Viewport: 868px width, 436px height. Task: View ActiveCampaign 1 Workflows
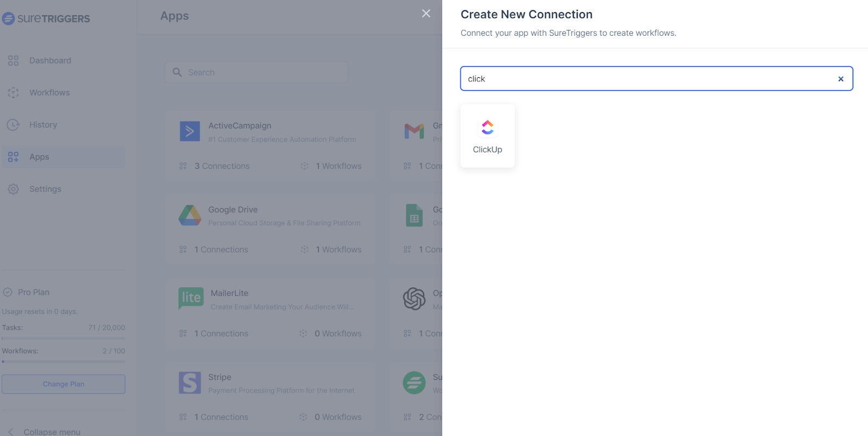pyautogui.click(x=331, y=166)
